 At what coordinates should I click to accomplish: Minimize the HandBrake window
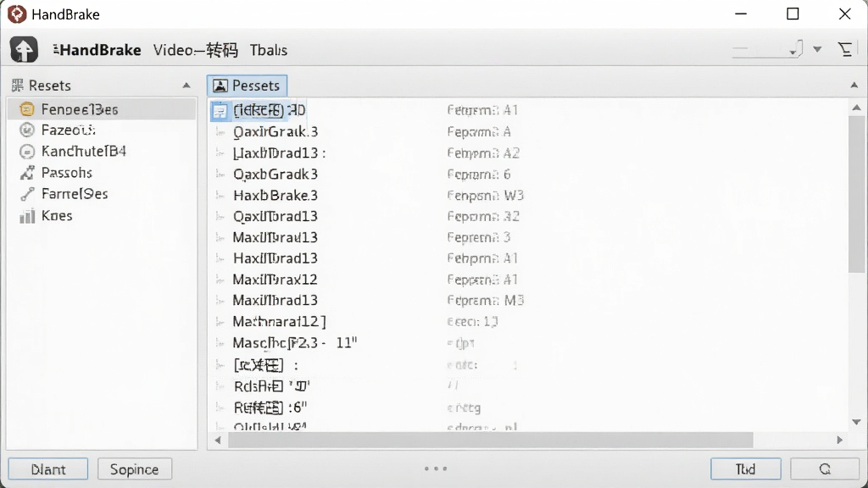pos(741,14)
